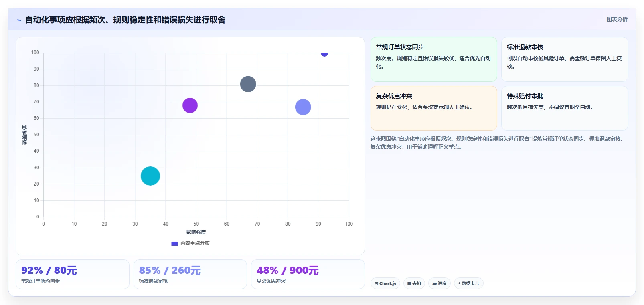Click the 频次低且损失高 description text
644x305 pixels.
550,107
